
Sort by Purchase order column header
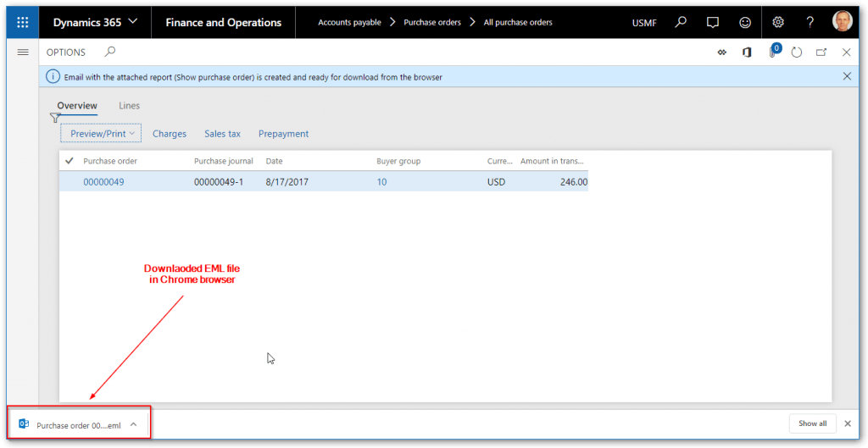click(110, 161)
